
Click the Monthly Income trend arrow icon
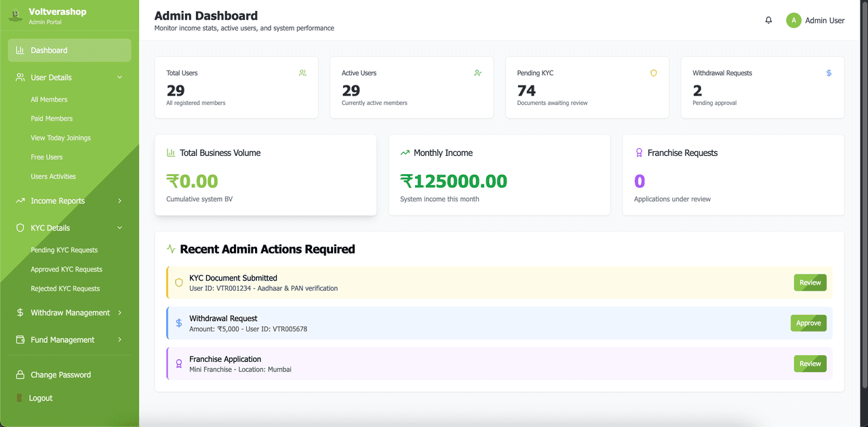[x=405, y=153]
